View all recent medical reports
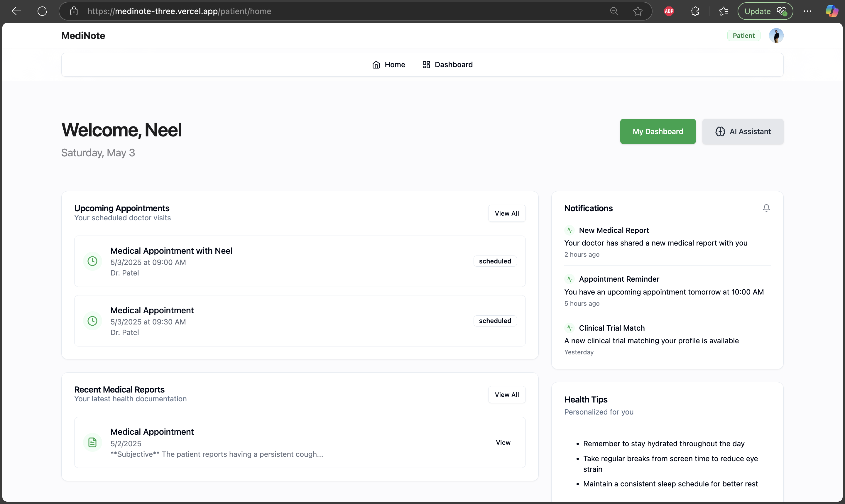 (x=506, y=395)
